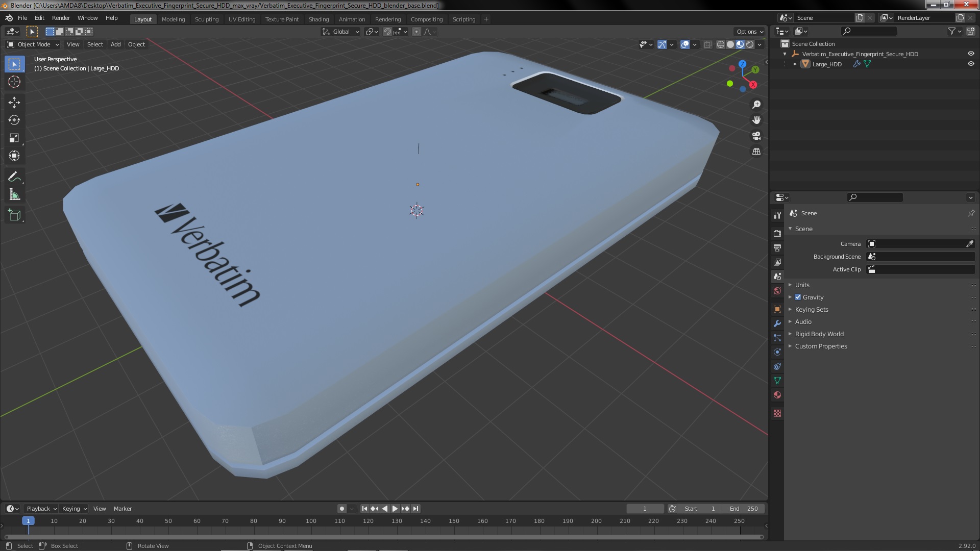Viewport: 980px width, 551px height.
Task: Switch to the Modeling workspace tab
Action: tap(173, 19)
